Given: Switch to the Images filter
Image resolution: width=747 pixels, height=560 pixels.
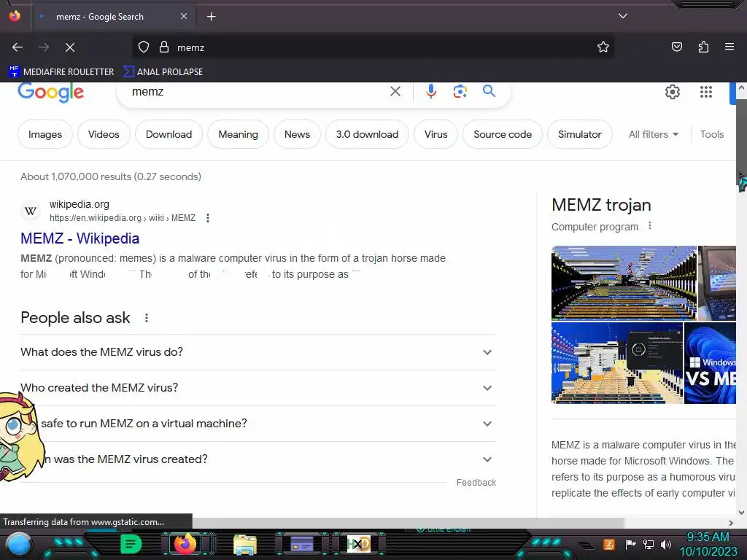Looking at the screenshot, I should tap(45, 134).
